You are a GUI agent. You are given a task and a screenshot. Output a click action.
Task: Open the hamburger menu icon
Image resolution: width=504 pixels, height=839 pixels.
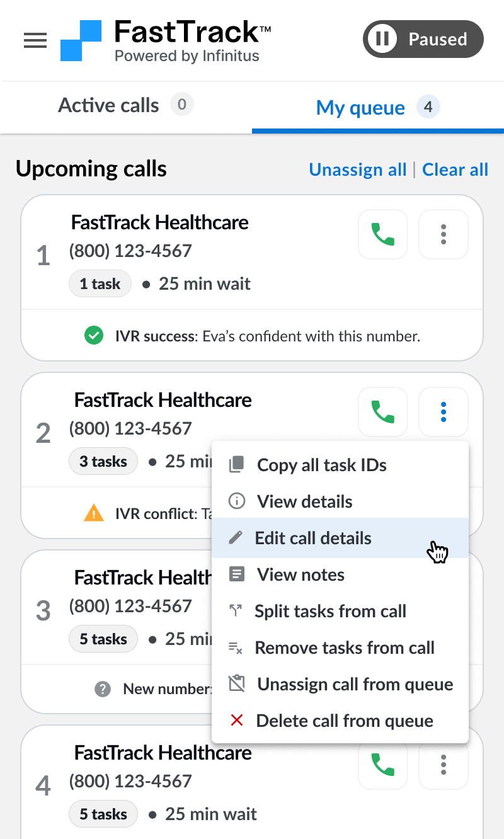pyautogui.click(x=35, y=40)
